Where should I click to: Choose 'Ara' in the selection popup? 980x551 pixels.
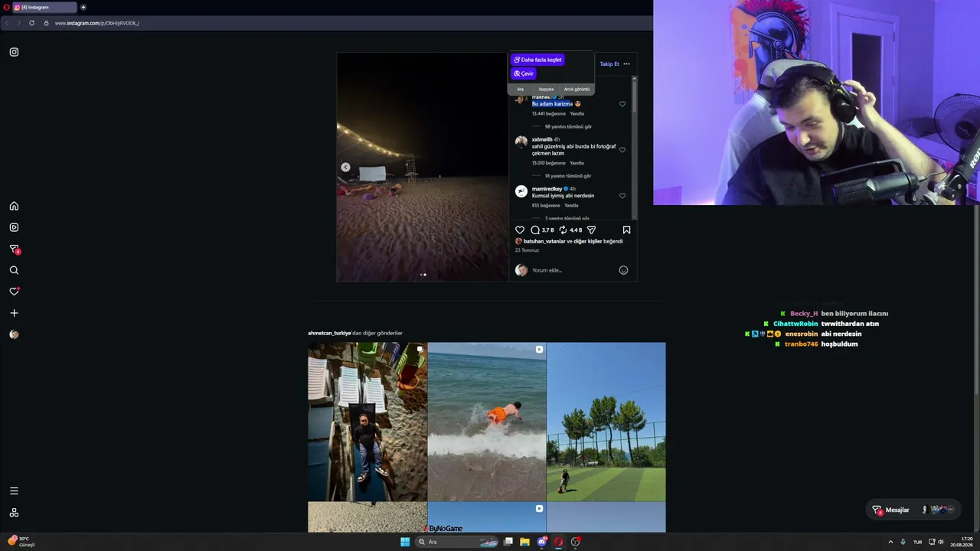pyautogui.click(x=521, y=90)
